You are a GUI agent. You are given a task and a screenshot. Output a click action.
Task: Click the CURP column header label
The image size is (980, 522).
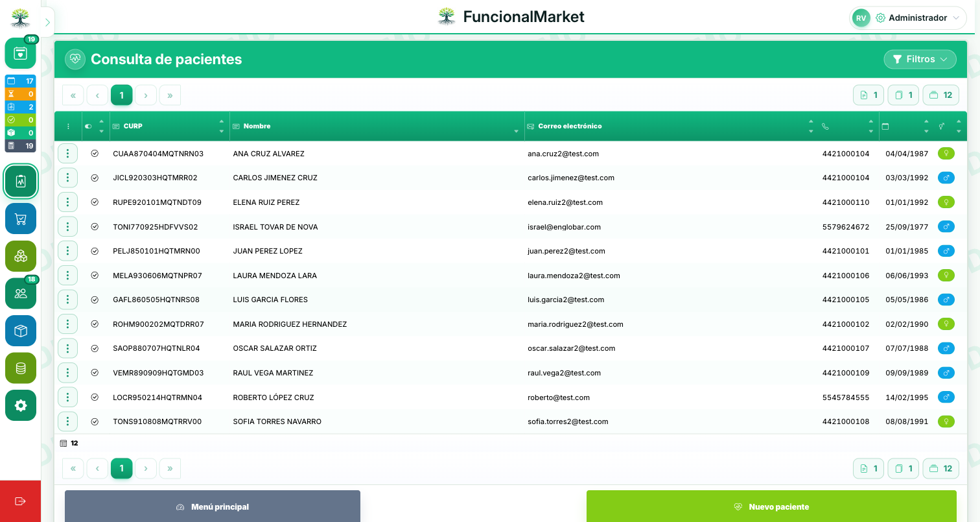click(133, 126)
